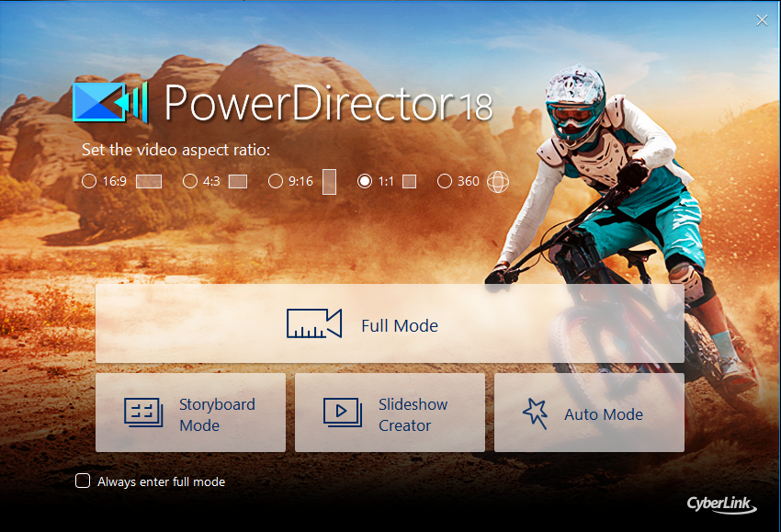Start the Slideshow Creator
781x532 pixels.
[x=390, y=412]
